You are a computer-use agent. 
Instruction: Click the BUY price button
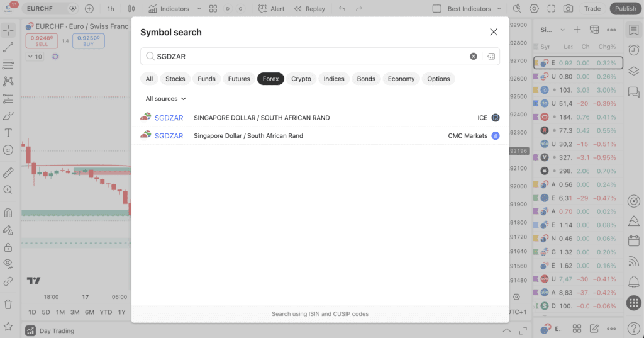[x=89, y=41]
